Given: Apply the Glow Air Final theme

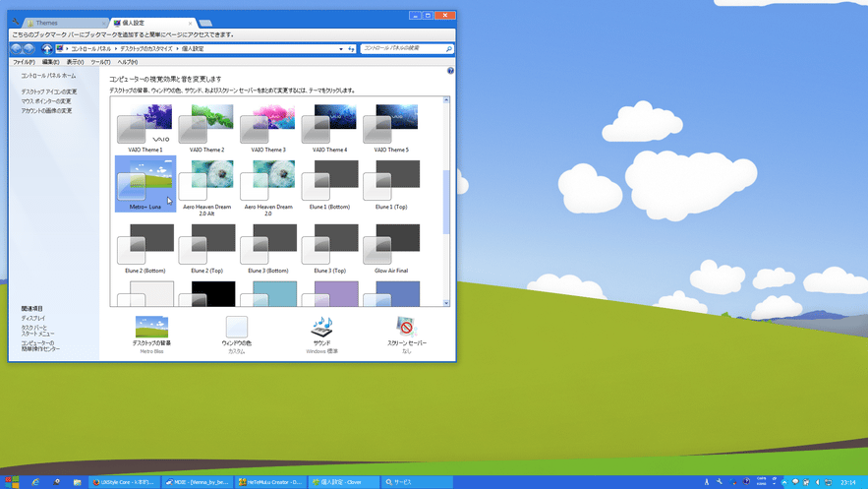Looking at the screenshot, I should coord(391,248).
